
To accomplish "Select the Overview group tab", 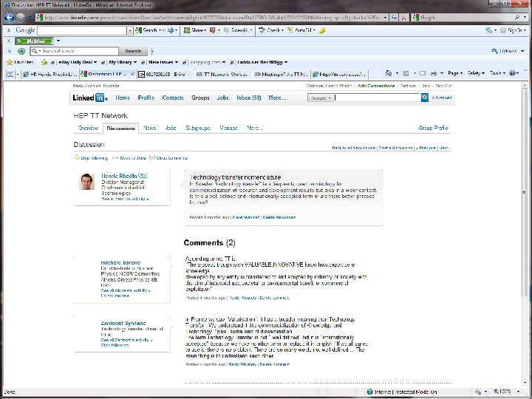I will (88, 129).
